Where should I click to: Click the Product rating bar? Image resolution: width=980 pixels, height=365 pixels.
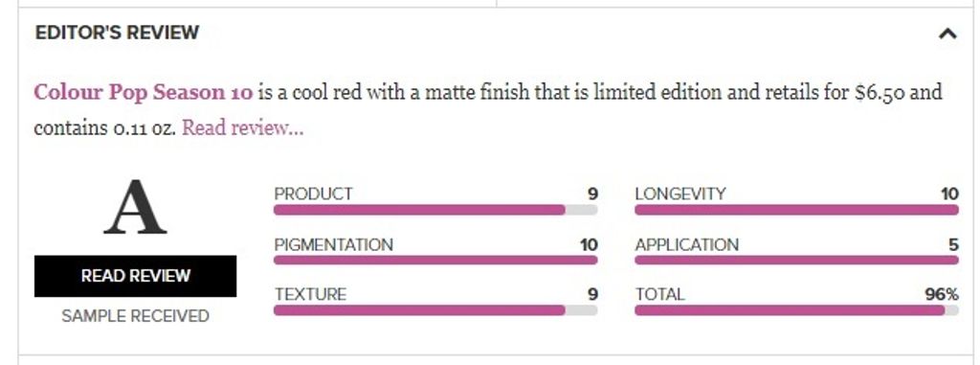click(435, 210)
